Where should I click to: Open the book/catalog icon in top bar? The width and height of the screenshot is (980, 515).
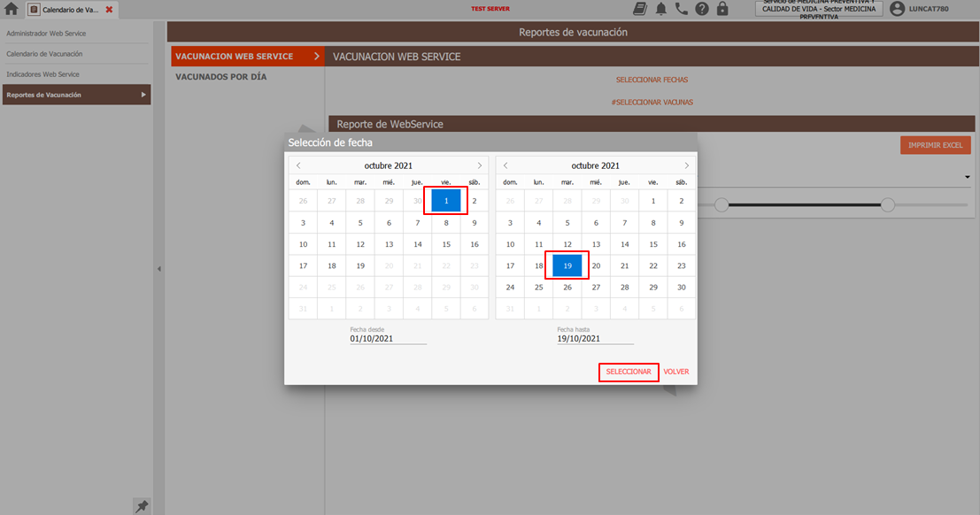coord(639,9)
